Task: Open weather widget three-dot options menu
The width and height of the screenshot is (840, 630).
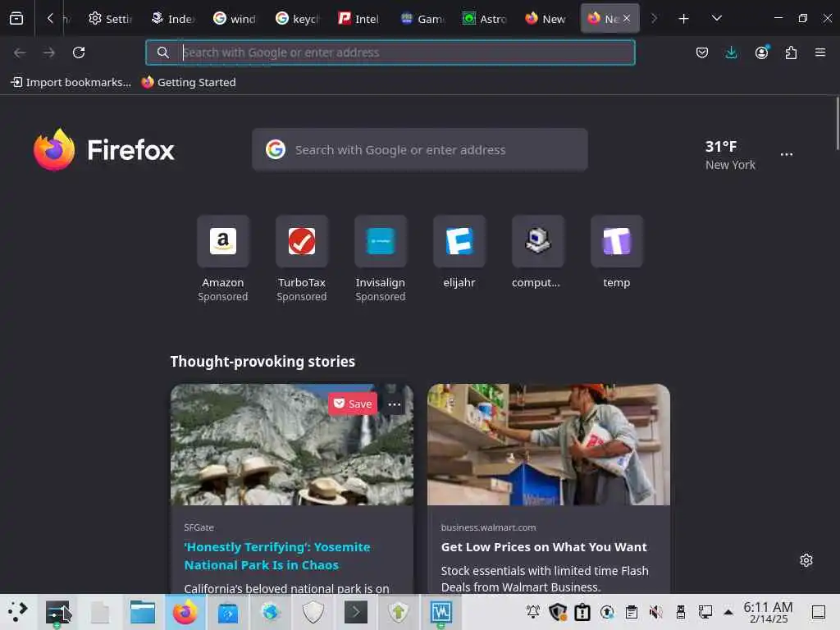Action: [x=787, y=154]
